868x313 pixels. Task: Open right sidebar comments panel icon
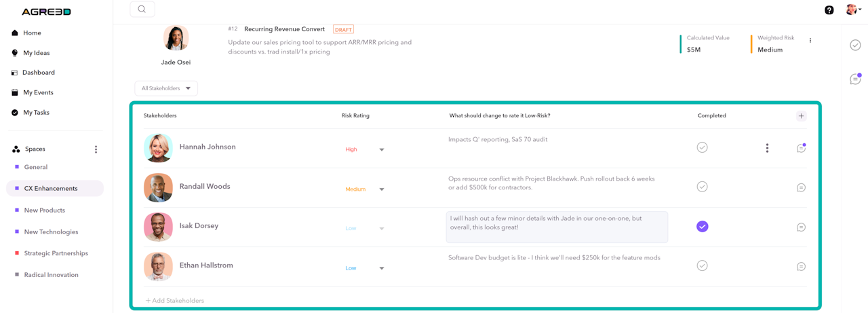855,79
